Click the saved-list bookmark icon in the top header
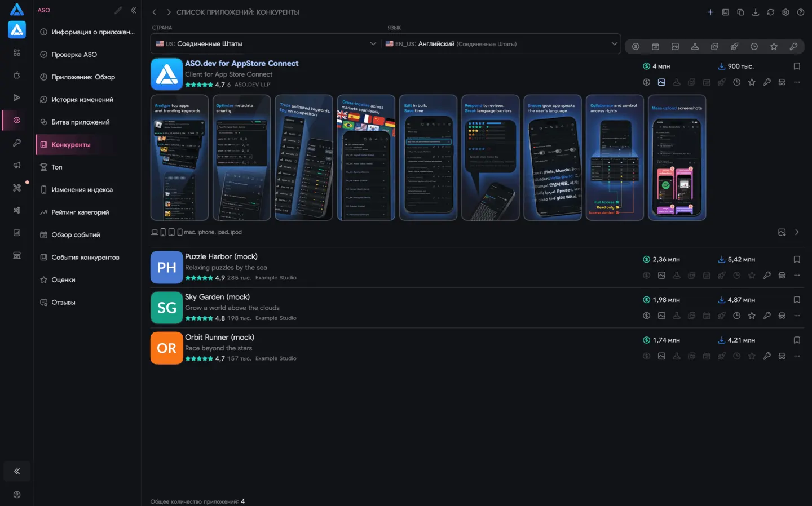The width and height of the screenshot is (812, 506). pyautogui.click(x=726, y=12)
